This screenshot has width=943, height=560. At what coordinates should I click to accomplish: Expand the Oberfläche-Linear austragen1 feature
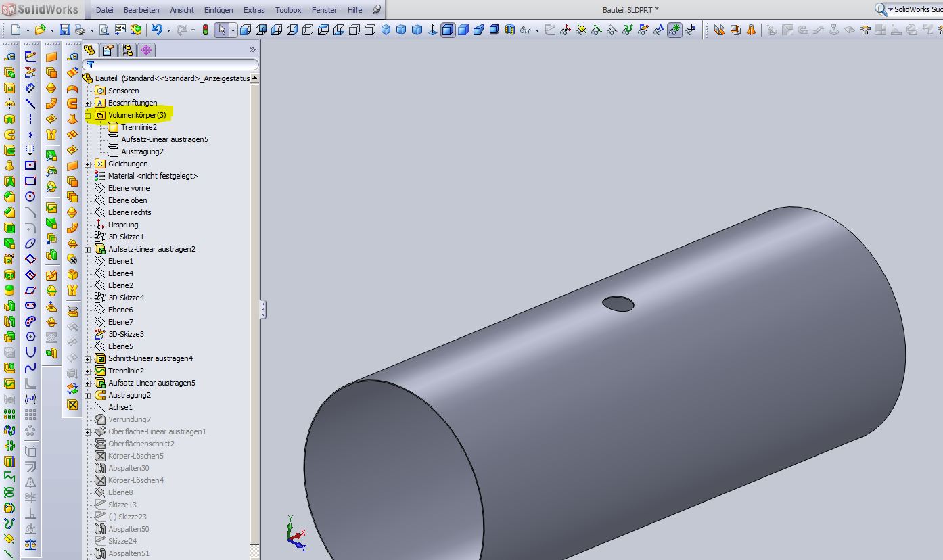coord(88,432)
